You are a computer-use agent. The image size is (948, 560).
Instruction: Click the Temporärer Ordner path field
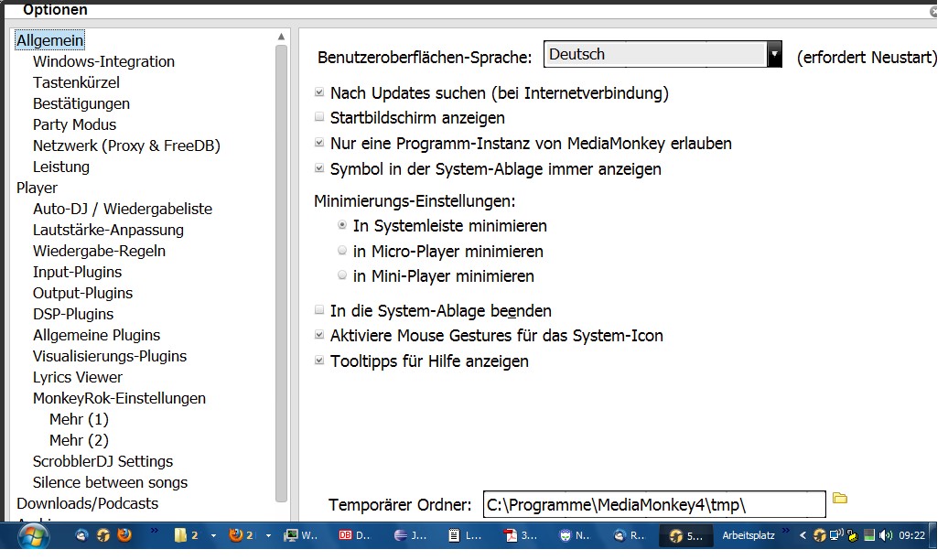[x=654, y=504]
